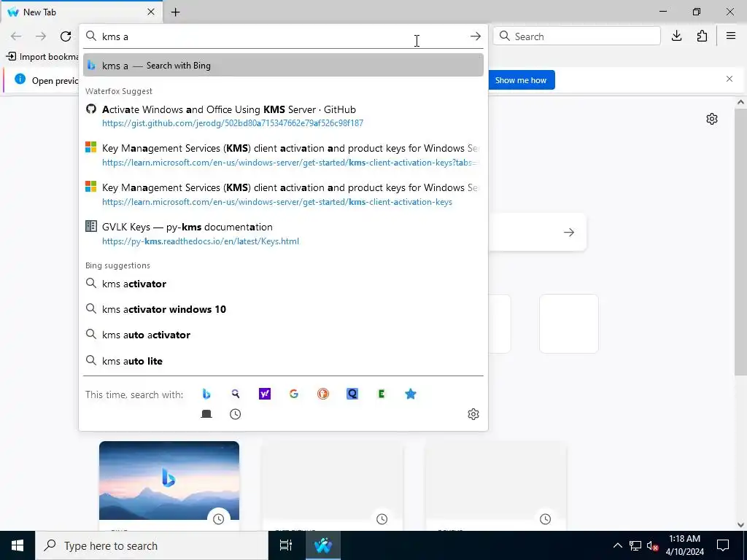Image resolution: width=747 pixels, height=560 pixels.
Task: Open the network status tray icon
Action: [x=635, y=545]
